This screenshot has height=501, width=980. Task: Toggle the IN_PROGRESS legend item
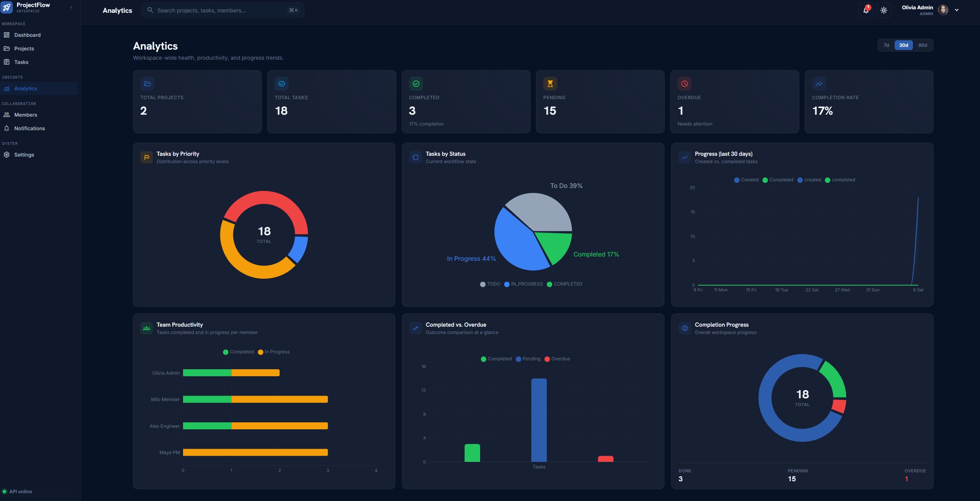(524, 284)
